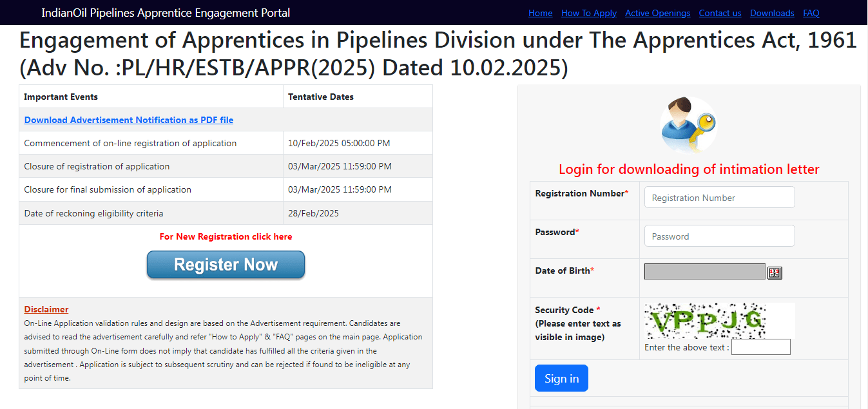Screen dimensions: 868x409
Task: Click the security code captcha image
Action: (719, 321)
